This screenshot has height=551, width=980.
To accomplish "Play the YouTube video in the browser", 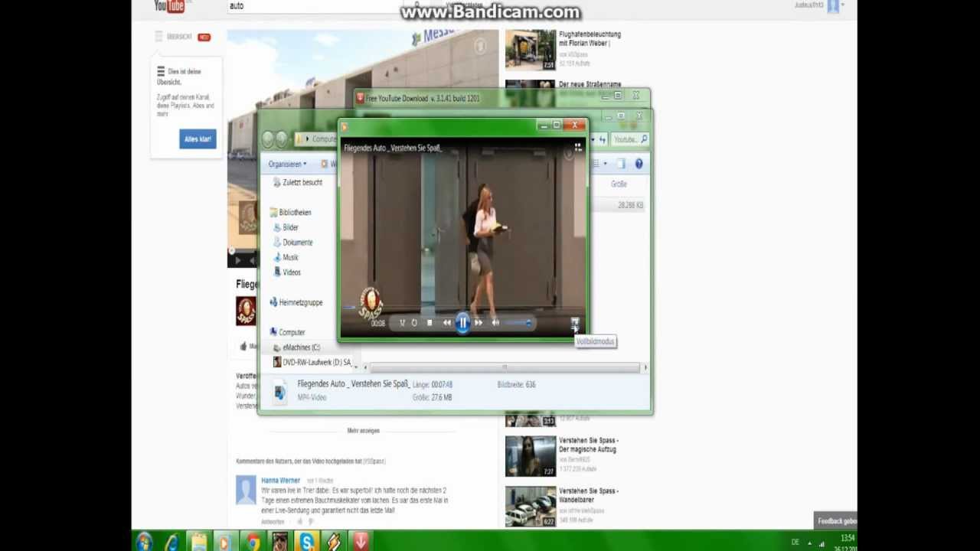I will coord(237,261).
